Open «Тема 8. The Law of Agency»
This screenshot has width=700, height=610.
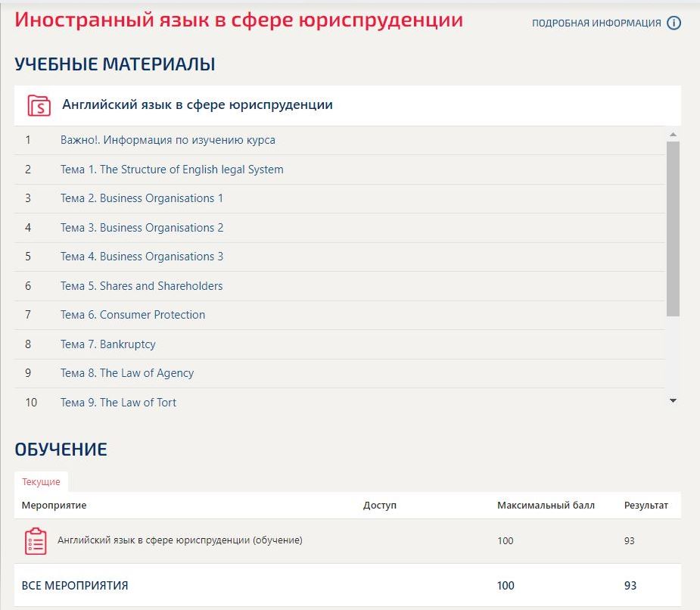126,373
